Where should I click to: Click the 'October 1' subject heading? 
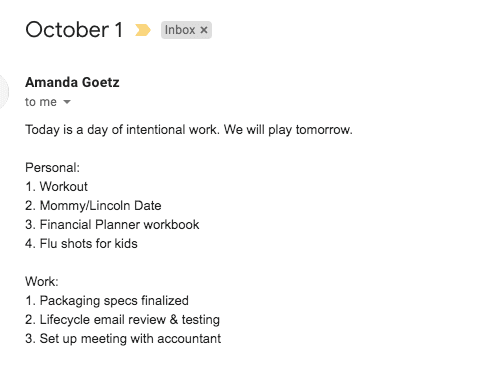point(74,30)
